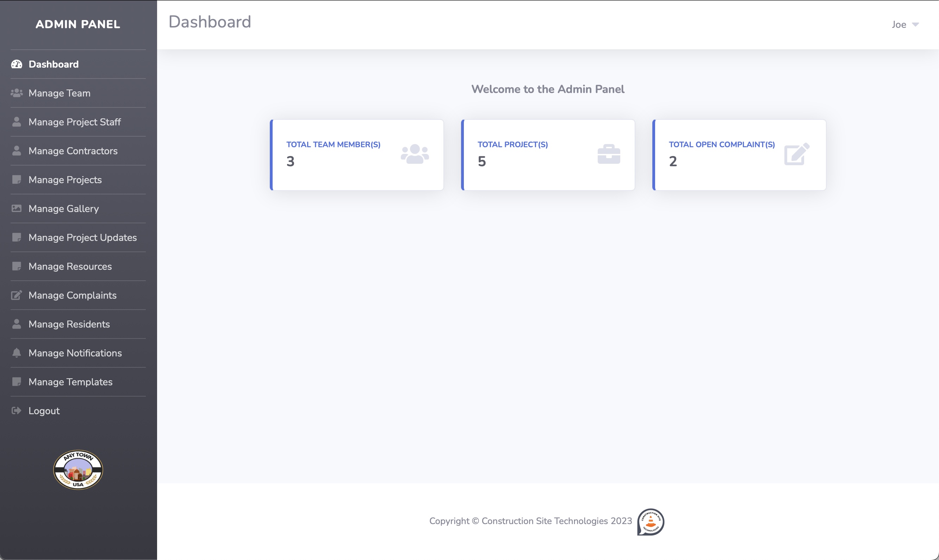Image resolution: width=939 pixels, height=560 pixels.
Task: Click the Manage Contractors person icon
Action: point(17,151)
